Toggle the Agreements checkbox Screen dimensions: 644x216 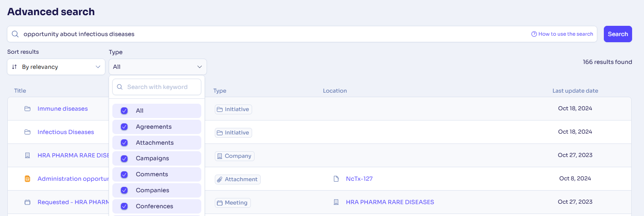click(x=124, y=127)
